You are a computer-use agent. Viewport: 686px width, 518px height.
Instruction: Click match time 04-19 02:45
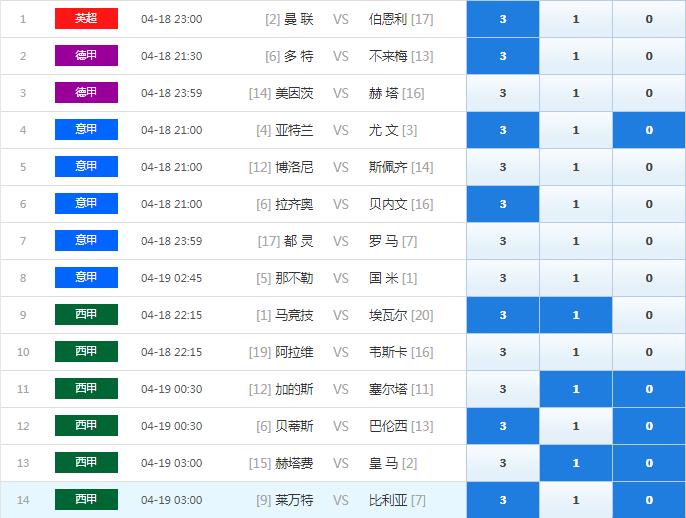[172, 278]
